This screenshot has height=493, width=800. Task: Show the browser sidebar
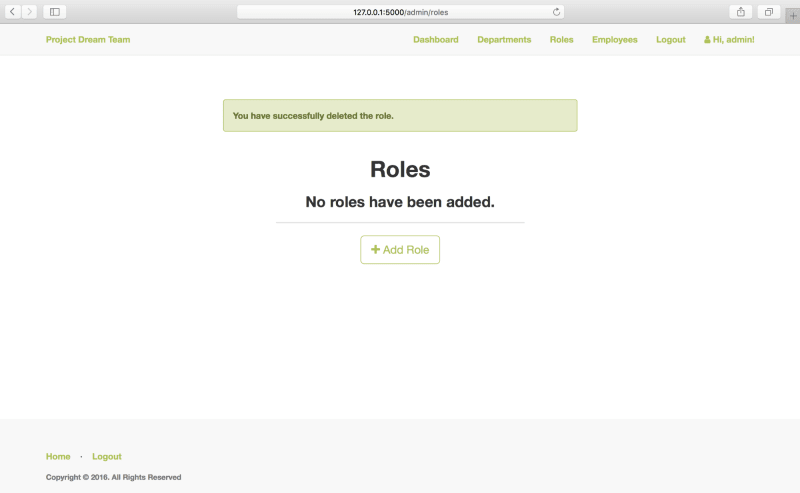click(55, 11)
